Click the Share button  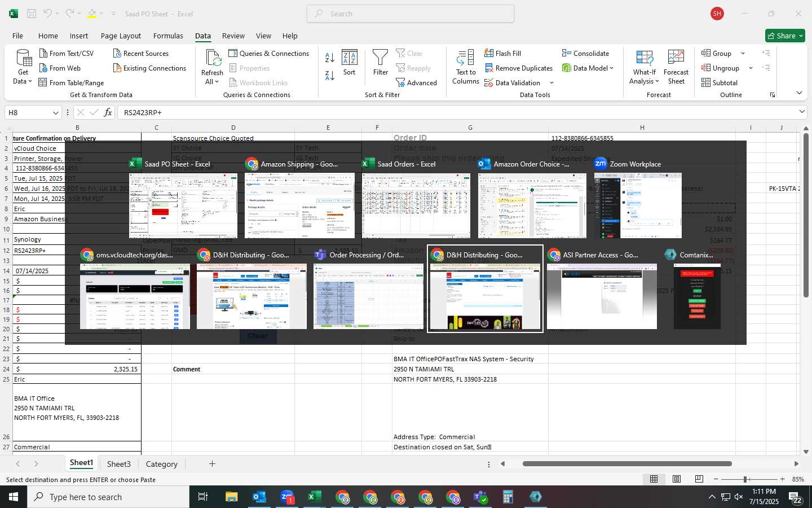(x=785, y=36)
